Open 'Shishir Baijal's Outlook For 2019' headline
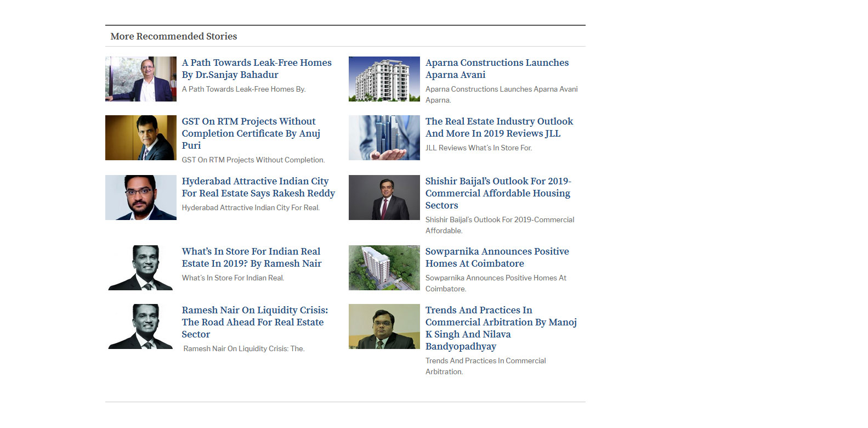This screenshot has height=428, width=868. tap(498, 193)
